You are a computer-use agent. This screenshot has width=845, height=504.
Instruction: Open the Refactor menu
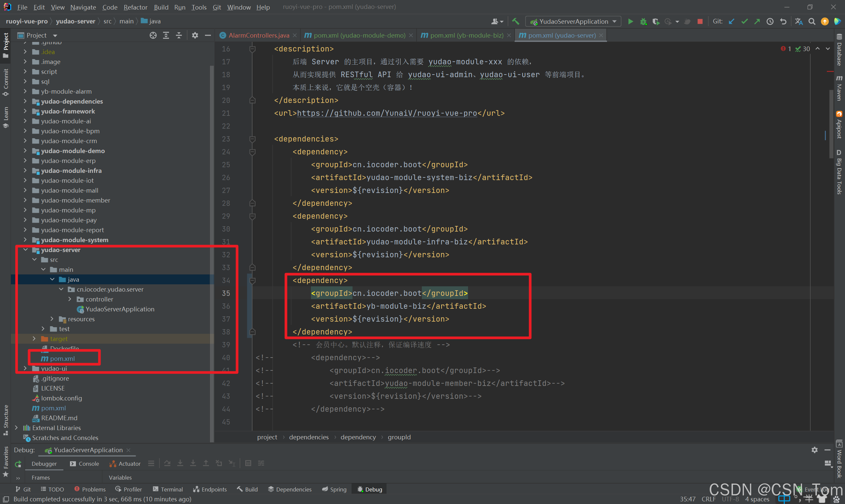(x=136, y=7)
